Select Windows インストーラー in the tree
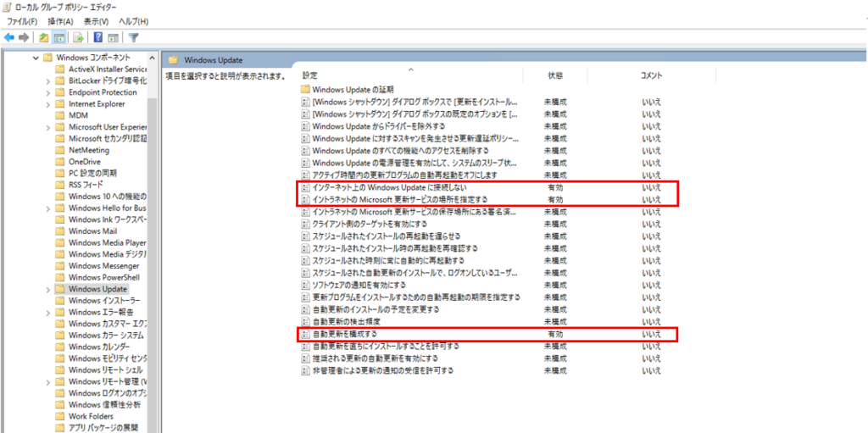Image resolution: width=868 pixels, height=433 pixels. (x=104, y=301)
